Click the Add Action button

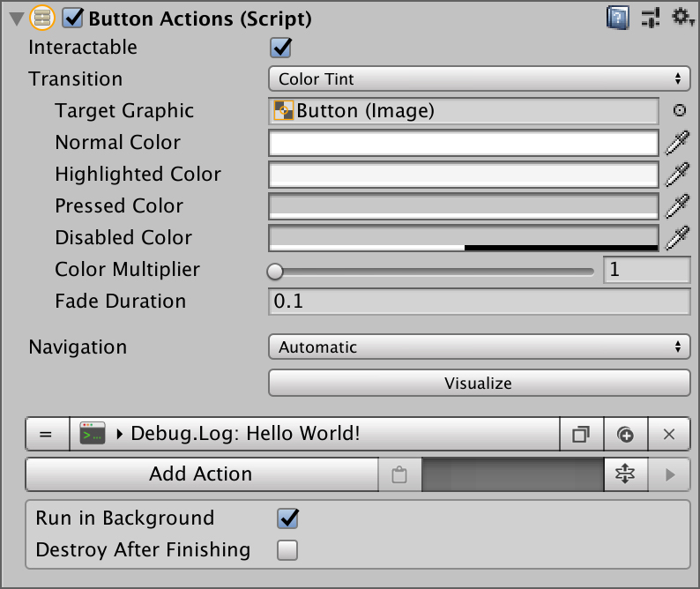[x=202, y=474]
